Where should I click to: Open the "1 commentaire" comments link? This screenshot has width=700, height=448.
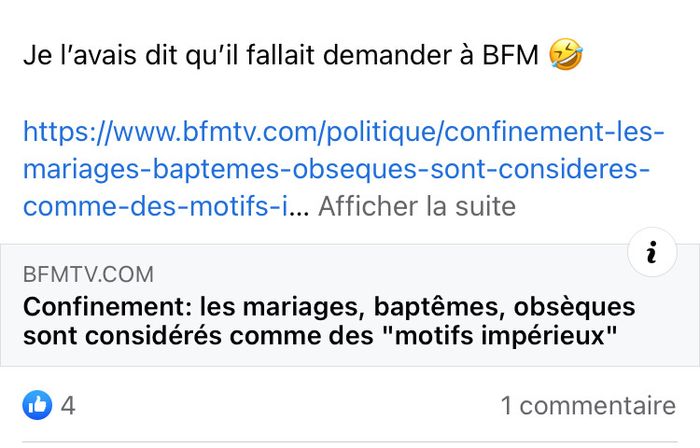tap(588, 406)
